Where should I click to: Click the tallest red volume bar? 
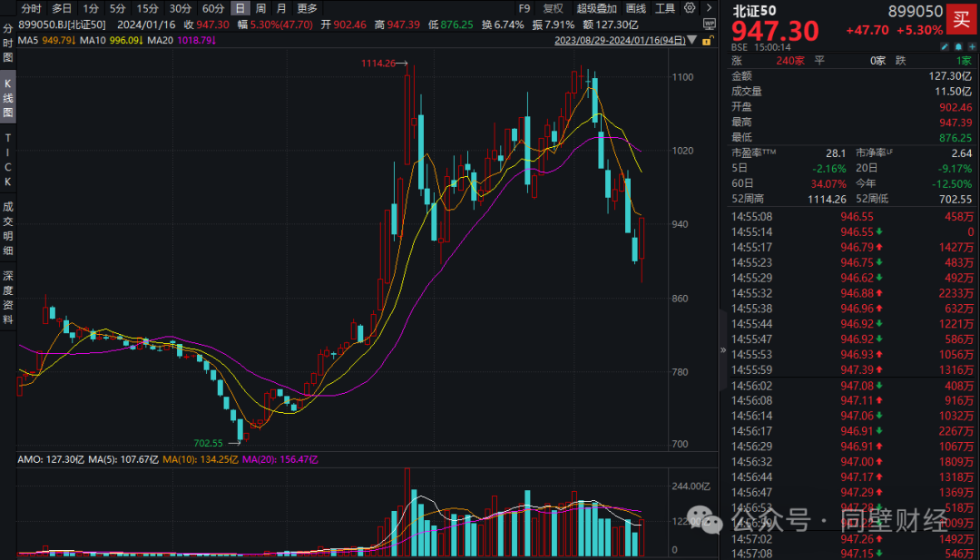[x=407, y=512]
